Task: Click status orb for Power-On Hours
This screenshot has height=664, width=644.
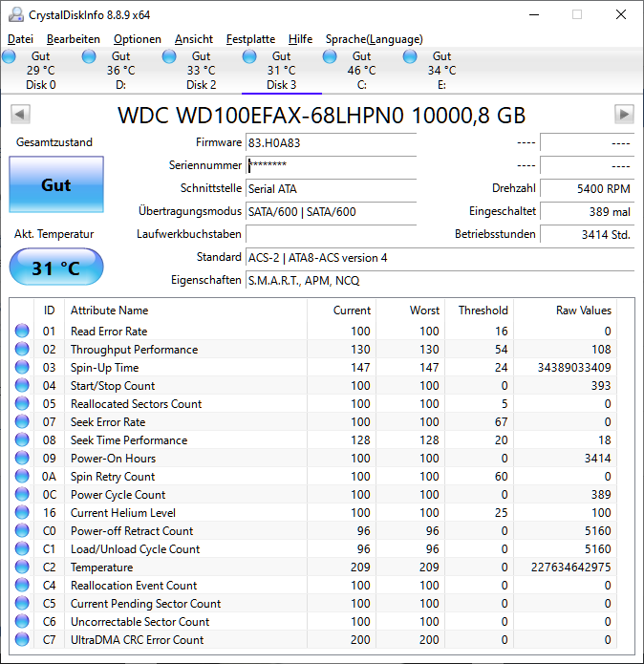Action: 22,458
